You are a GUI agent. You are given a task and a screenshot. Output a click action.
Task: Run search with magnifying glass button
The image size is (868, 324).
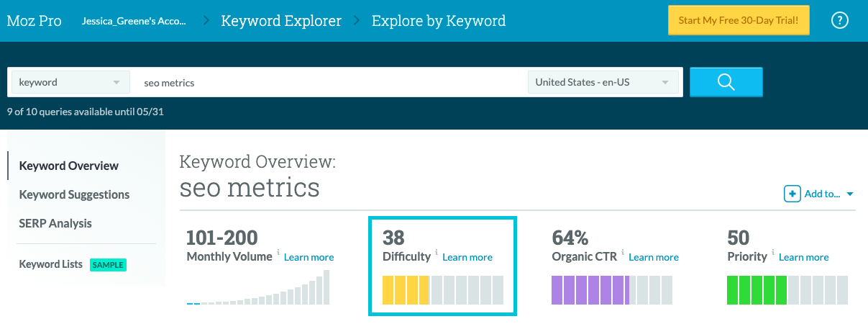726,82
